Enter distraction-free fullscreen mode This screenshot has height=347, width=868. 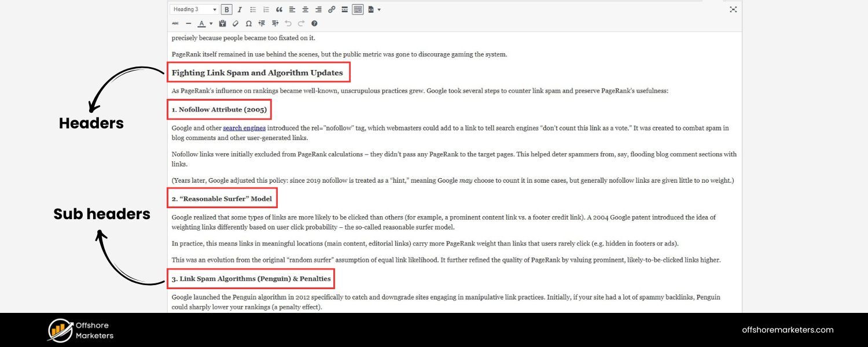(733, 9)
